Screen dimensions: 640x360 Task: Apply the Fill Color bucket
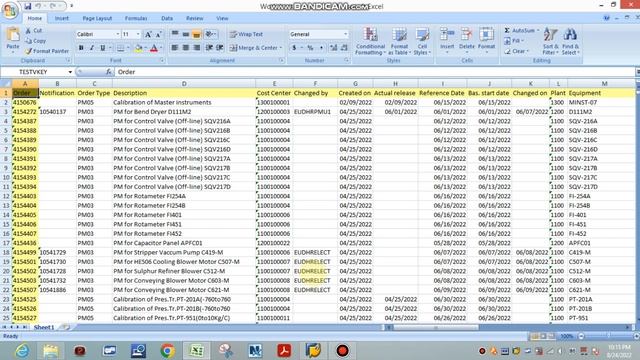point(138,48)
